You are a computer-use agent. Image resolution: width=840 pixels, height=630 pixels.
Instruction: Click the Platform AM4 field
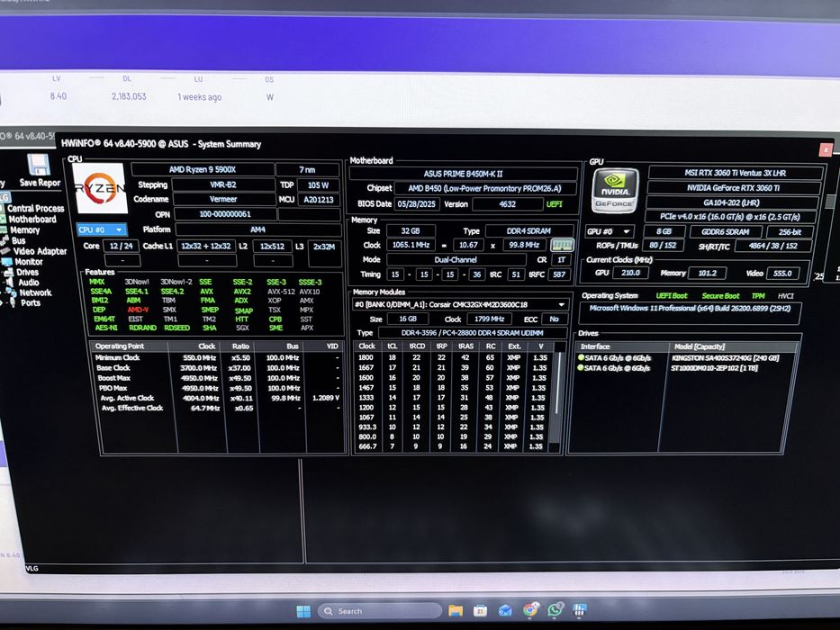[x=257, y=229]
